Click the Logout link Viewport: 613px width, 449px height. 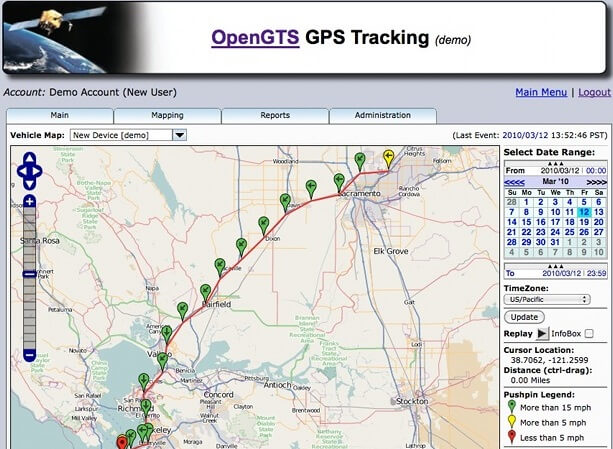(593, 92)
